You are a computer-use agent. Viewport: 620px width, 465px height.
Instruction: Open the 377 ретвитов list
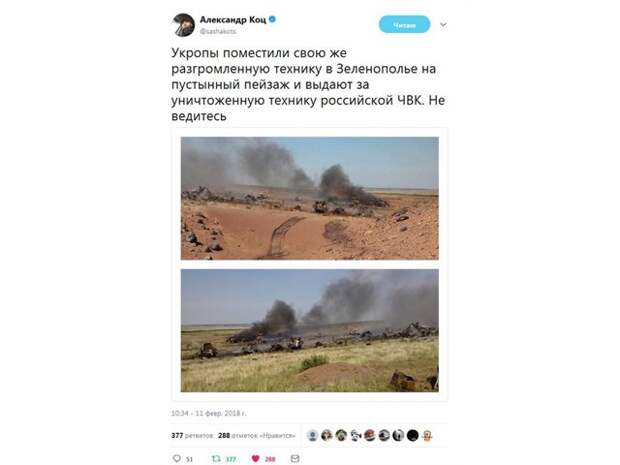(x=192, y=435)
